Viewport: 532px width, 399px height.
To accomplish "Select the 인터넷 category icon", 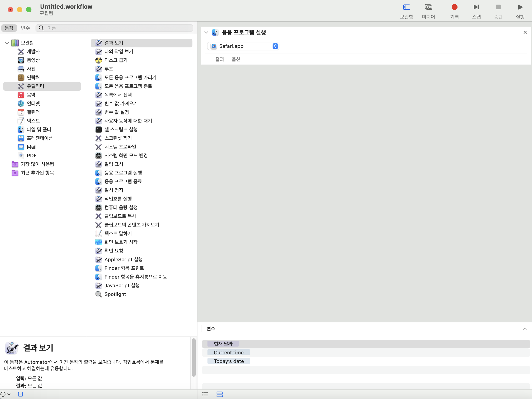I will pyautogui.click(x=21, y=104).
